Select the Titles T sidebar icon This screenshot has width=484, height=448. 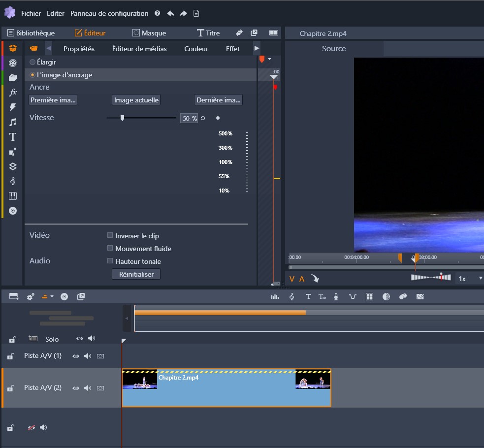tap(13, 137)
